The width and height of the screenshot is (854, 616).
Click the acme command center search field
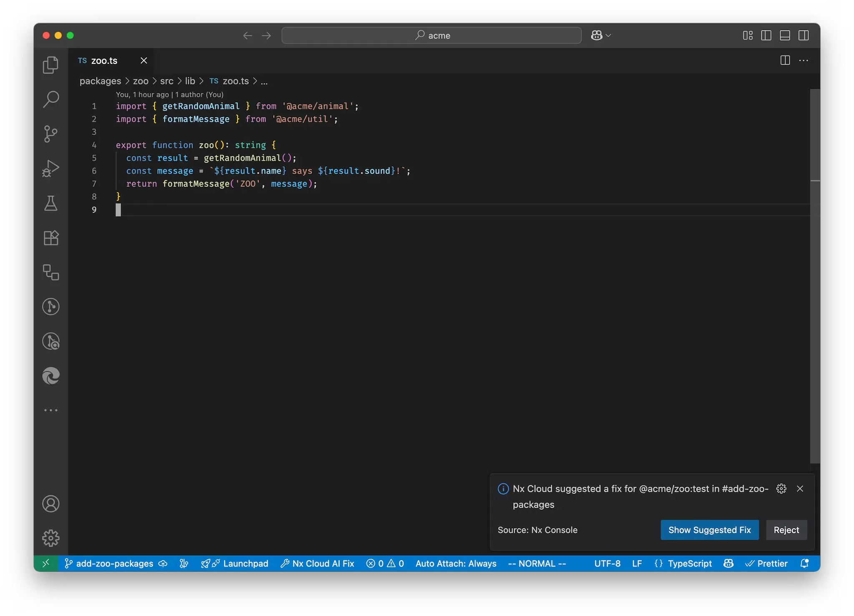click(x=432, y=35)
